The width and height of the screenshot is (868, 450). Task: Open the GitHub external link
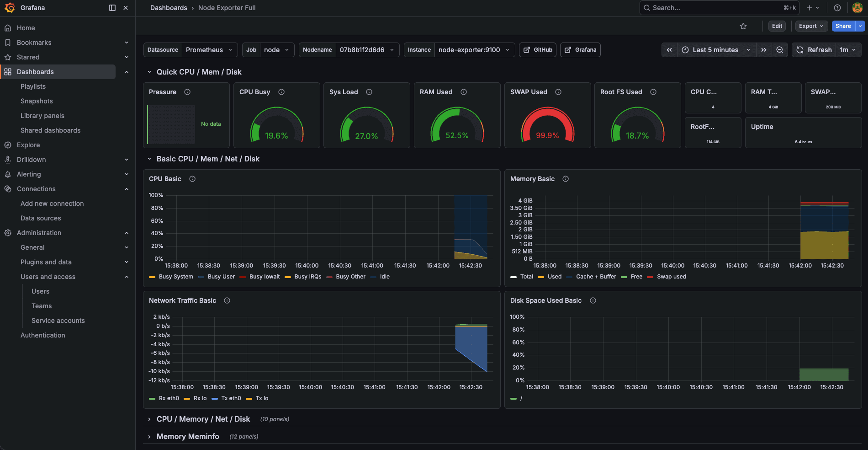[x=538, y=50]
